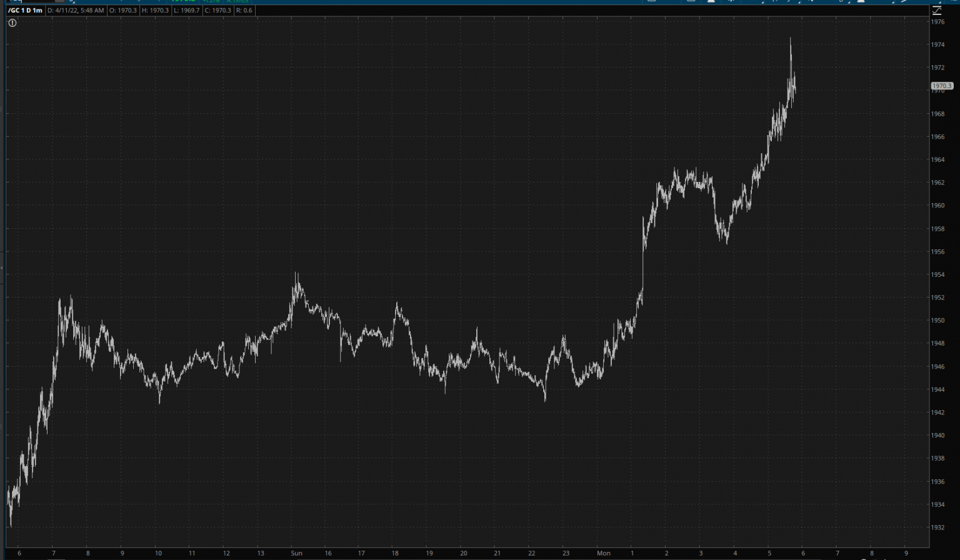The image size is (960, 560).
Task: Select the date readout D: 4/11/22, 5:48 AM
Action: [x=76, y=11]
